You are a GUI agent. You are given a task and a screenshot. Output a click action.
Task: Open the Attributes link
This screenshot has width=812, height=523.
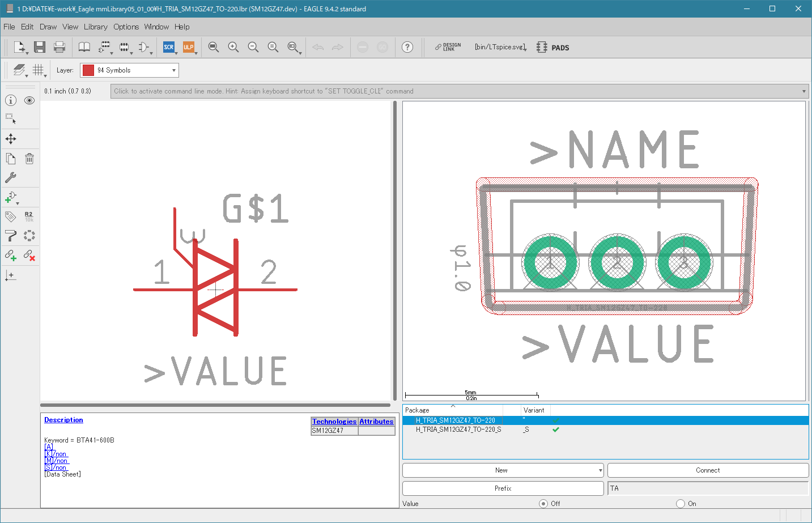click(x=376, y=422)
